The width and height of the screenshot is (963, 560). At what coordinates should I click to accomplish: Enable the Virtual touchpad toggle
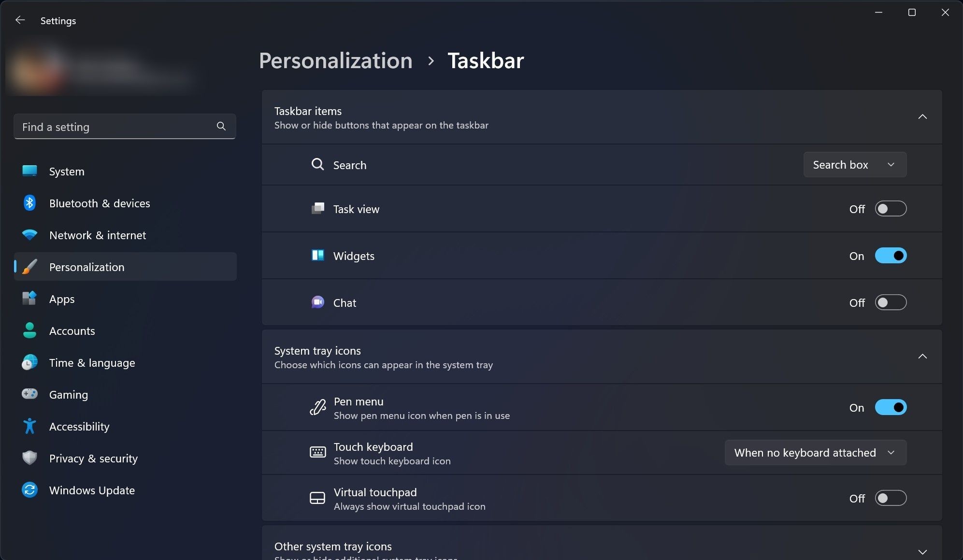(891, 498)
